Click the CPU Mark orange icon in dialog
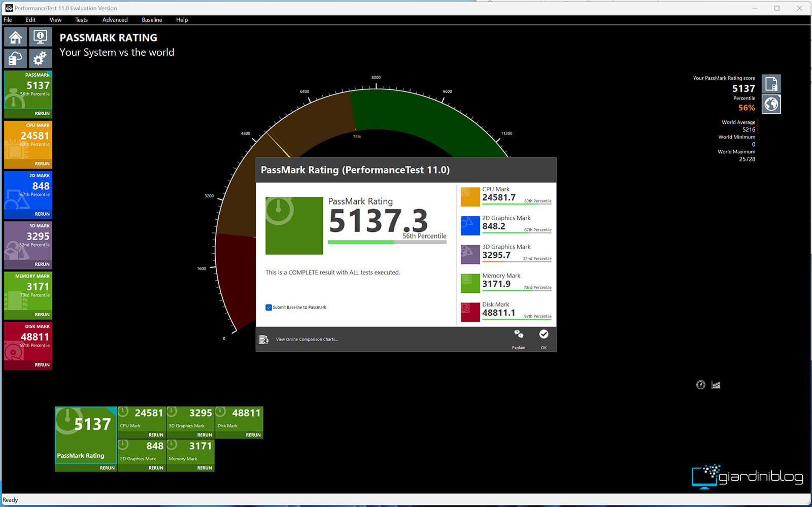Screen dimensions: 812x507 click(x=470, y=196)
